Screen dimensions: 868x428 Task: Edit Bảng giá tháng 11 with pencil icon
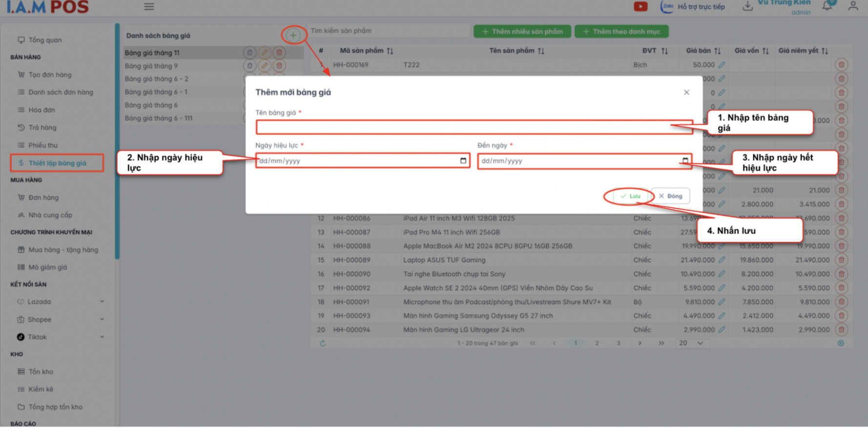click(x=265, y=53)
